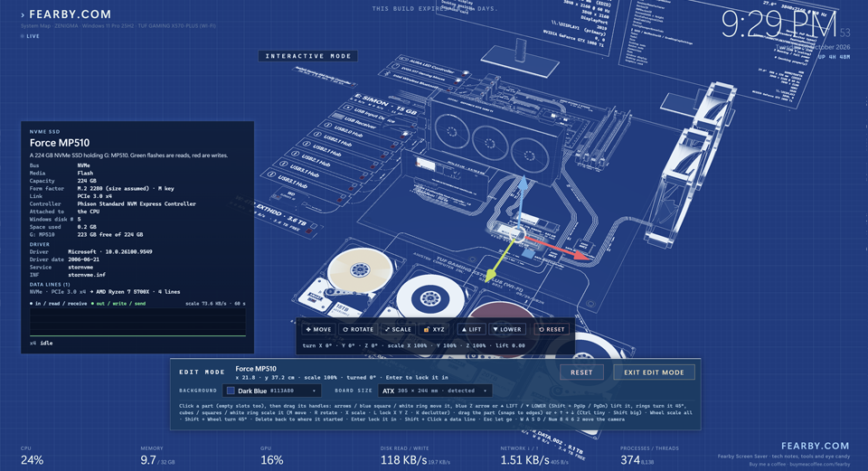Click the Dark Blue background color swatch
The height and width of the screenshot is (471, 868).
(x=231, y=391)
